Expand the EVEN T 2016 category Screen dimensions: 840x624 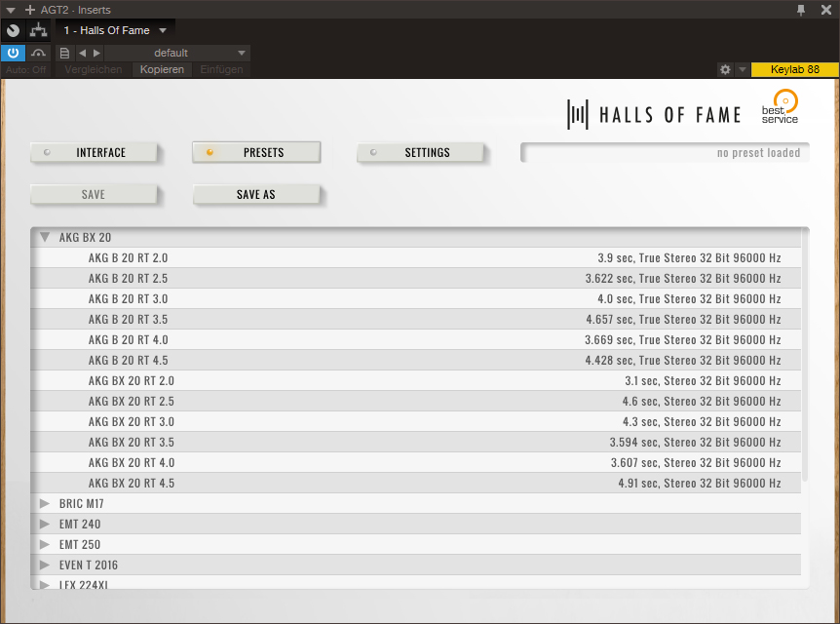click(x=45, y=565)
